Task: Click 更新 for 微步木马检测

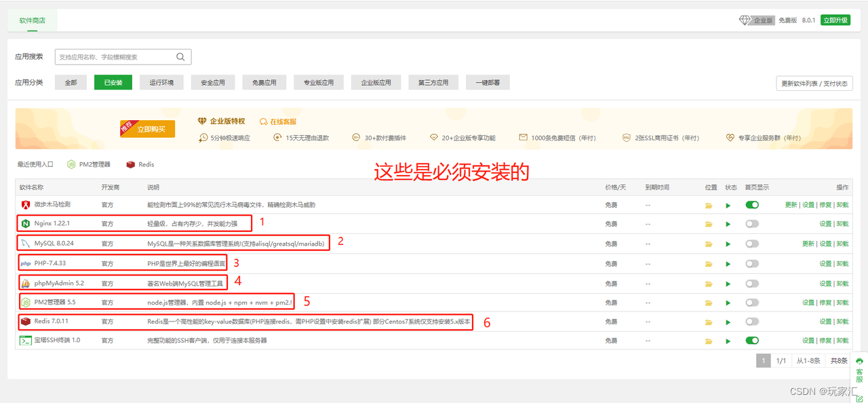Action: tap(791, 204)
